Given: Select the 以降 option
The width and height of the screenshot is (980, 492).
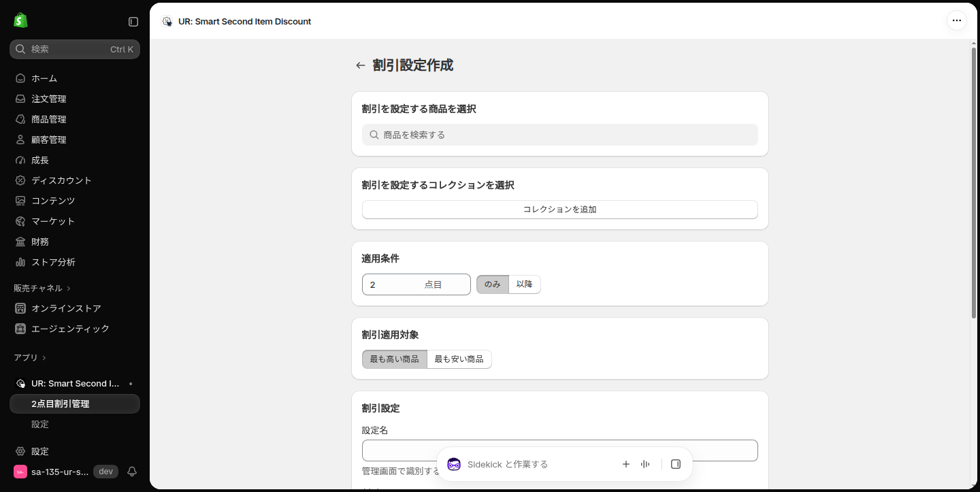Looking at the screenshot, I should pyautogui.click(x=525, y=284).
